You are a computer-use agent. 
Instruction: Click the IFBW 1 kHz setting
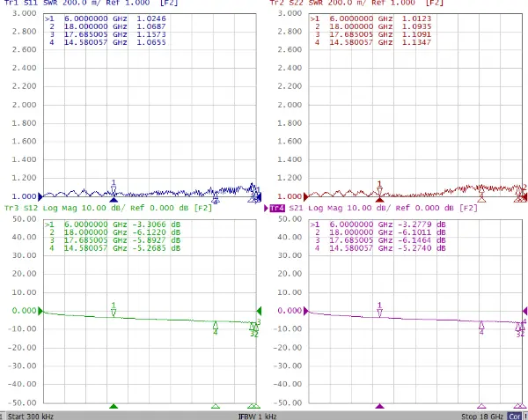pos(257,415)
